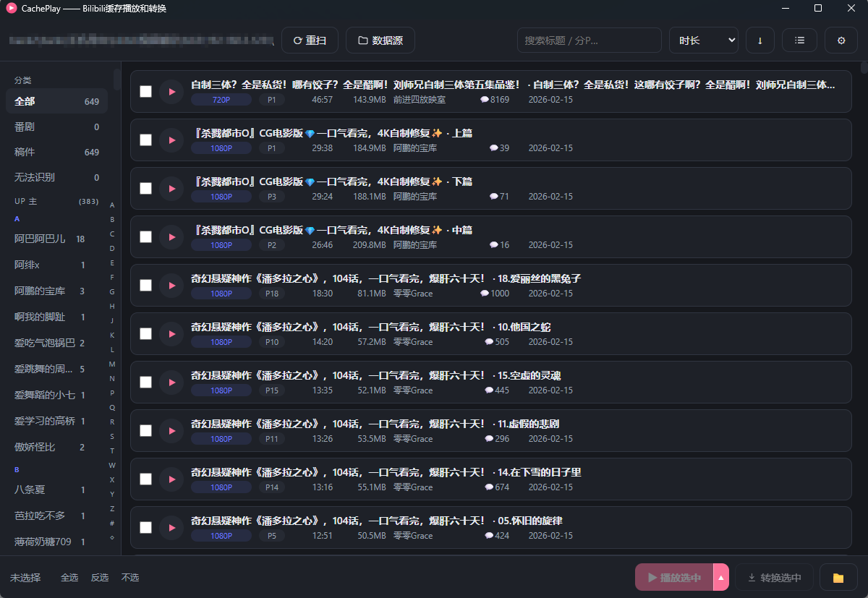Click P18 part badge

pos(272,294)
